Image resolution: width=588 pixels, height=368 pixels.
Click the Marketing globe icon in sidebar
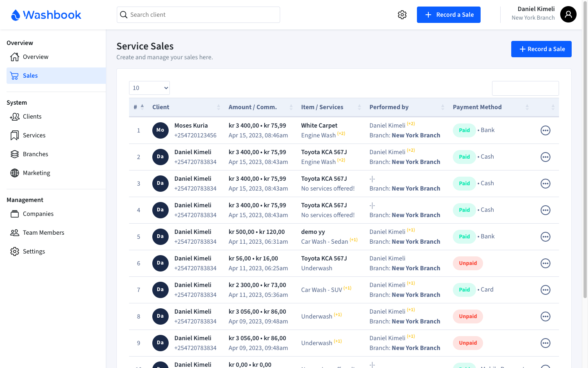(15, 173)
